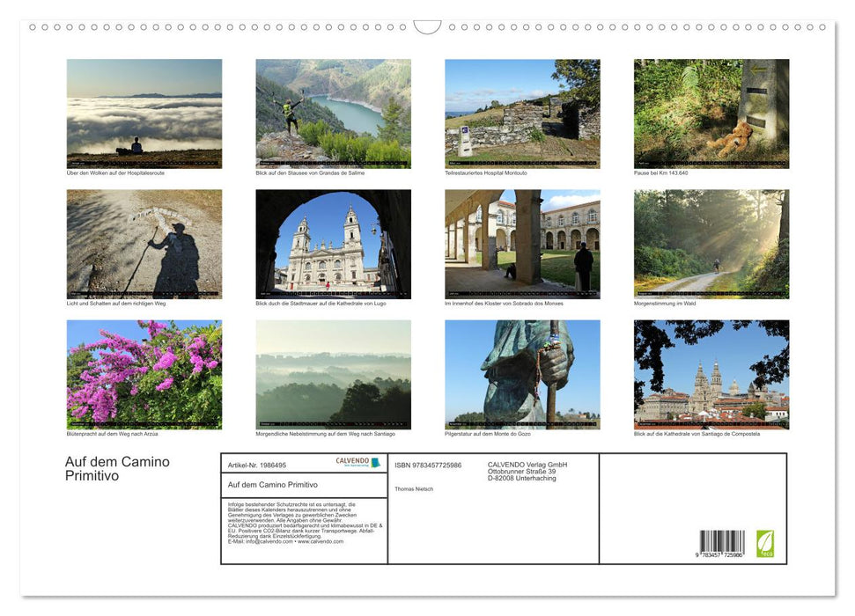Click the Kloster von Sobrado dos Monxes photo
This screenshot has height=616, width=855.
point(522,244)
